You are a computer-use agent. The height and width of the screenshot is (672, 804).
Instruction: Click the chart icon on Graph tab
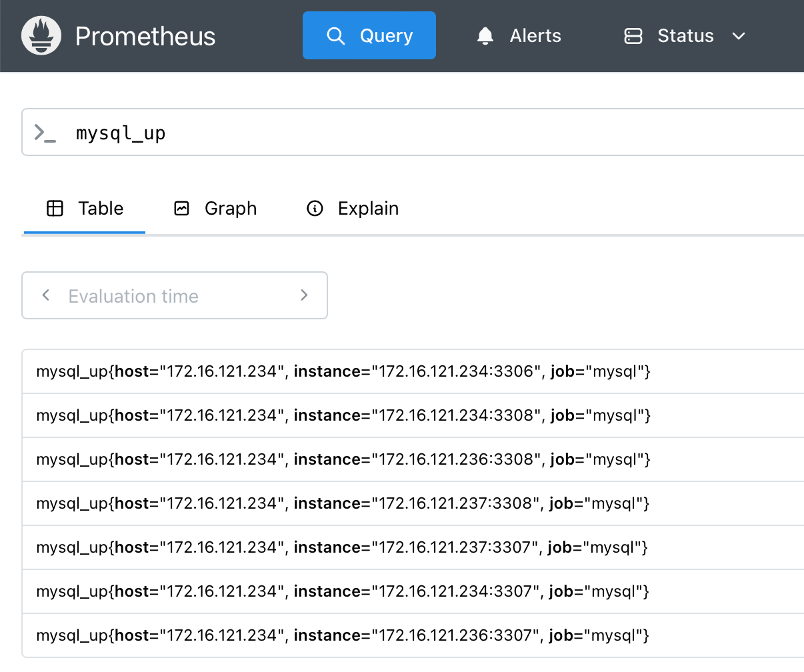(x=181, y=209)
